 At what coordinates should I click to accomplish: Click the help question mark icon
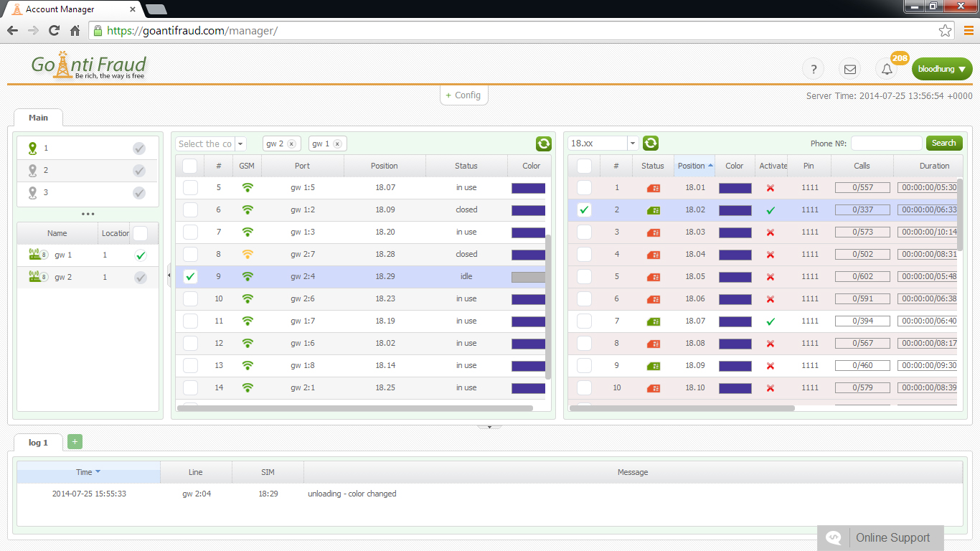click(813, 70)
